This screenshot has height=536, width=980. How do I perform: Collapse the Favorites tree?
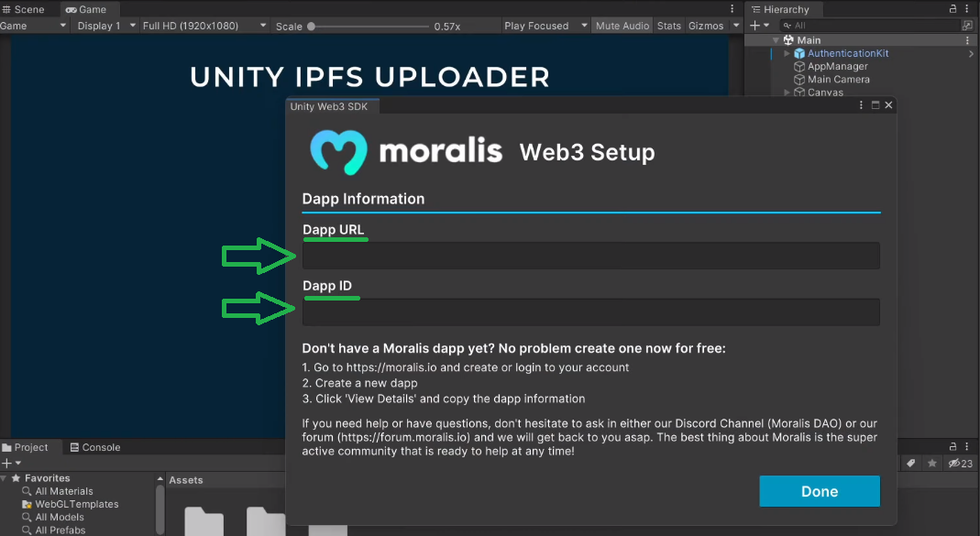[x=4, y=478]
